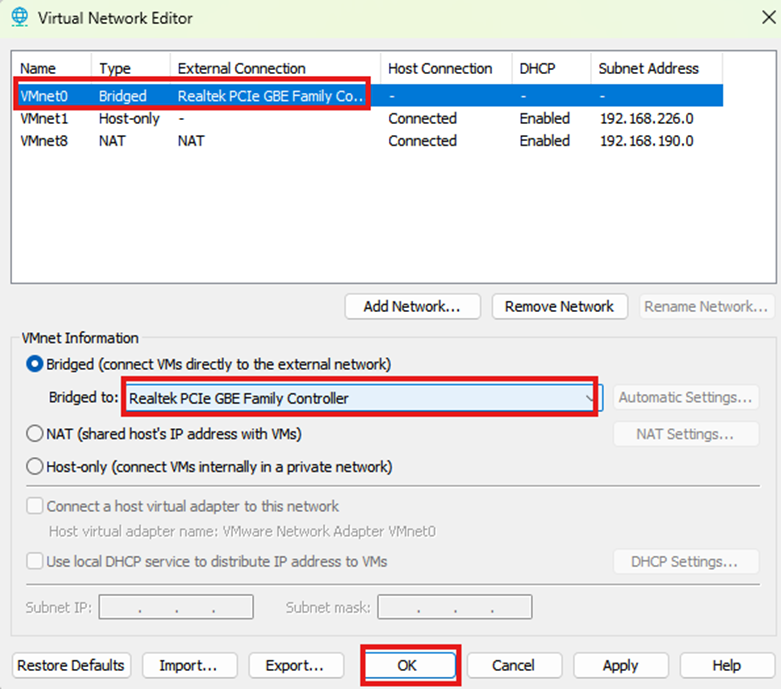Select the Host-only radio button
The image size is (781, 689).
pos(34,467)
